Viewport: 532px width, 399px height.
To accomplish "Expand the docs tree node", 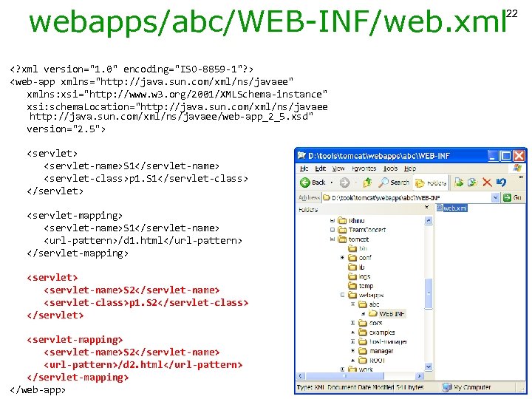I will coord(353,323).
